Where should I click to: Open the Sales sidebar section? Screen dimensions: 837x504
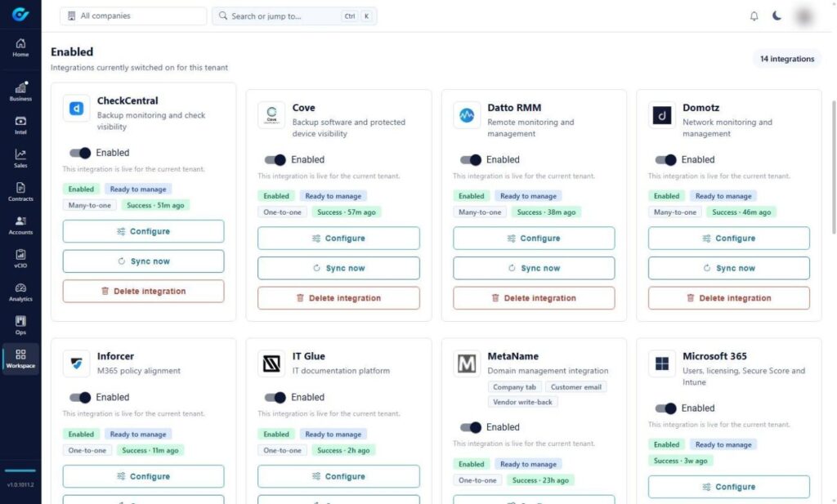(20, 158)
